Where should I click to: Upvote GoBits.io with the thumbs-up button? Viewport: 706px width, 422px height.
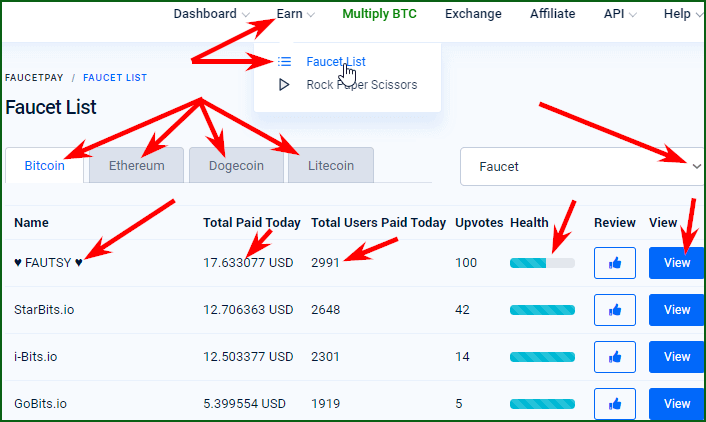(615, 404)
